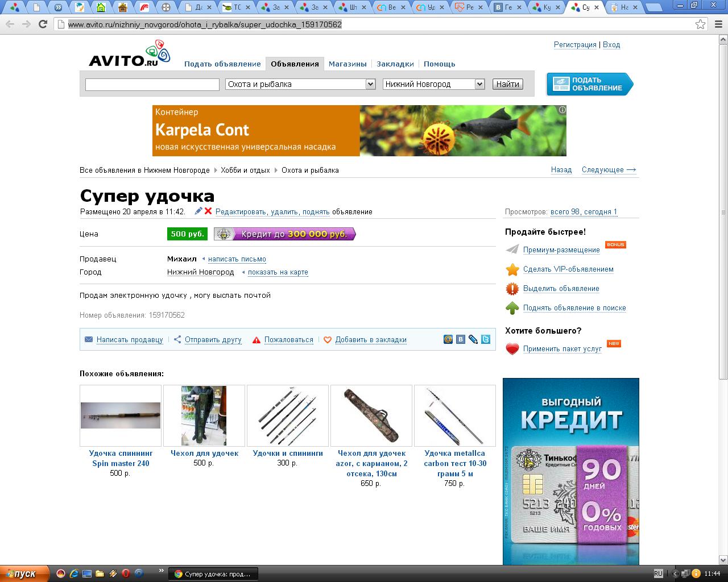This screenshot has height=582, width=728.
Task: Select the 'Объявления' tab
Action: (x=295, y=64)
